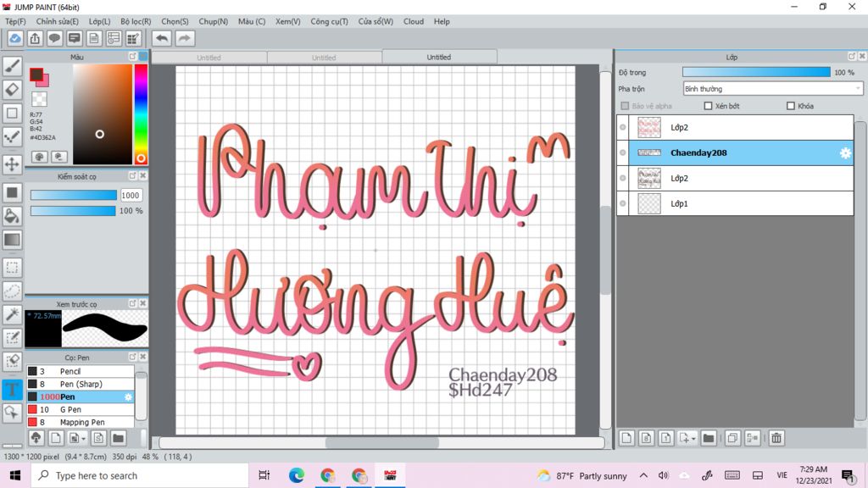Viewport: 868px width, 488px height.
Task: Select the rectangular Selection tool
Action: click(12, 268)
